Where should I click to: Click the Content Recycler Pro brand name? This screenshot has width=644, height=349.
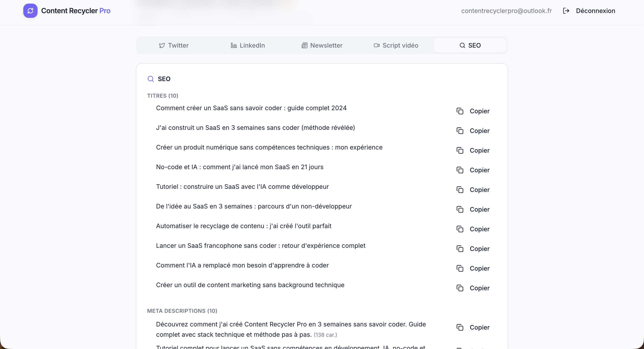(x=76, y=11)
